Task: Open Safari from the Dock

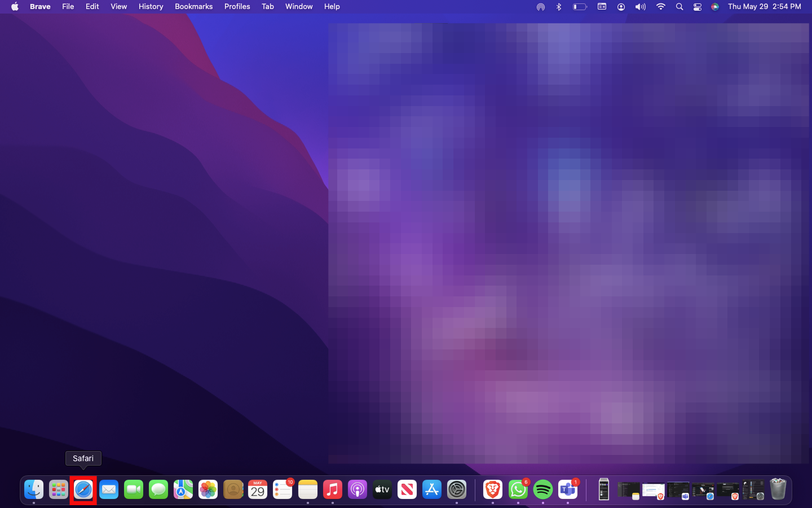Action: click(83, 489)
